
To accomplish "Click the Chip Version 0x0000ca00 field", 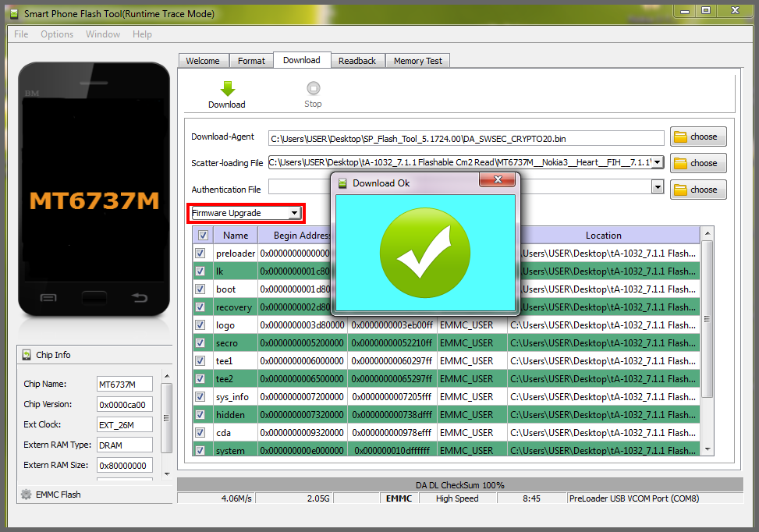I will [x=124, y=405].
